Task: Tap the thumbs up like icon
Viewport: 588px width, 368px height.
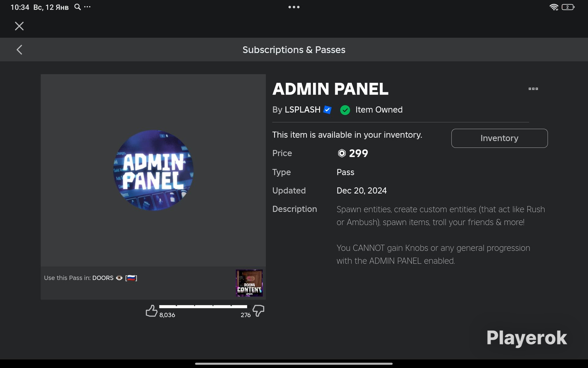Action: coord(151,311)
